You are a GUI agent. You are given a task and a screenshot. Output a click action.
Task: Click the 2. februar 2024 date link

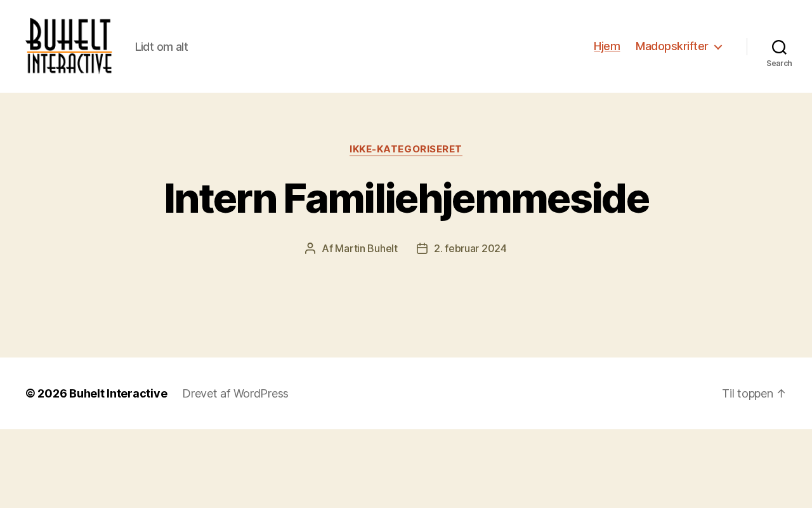[470, 249]
